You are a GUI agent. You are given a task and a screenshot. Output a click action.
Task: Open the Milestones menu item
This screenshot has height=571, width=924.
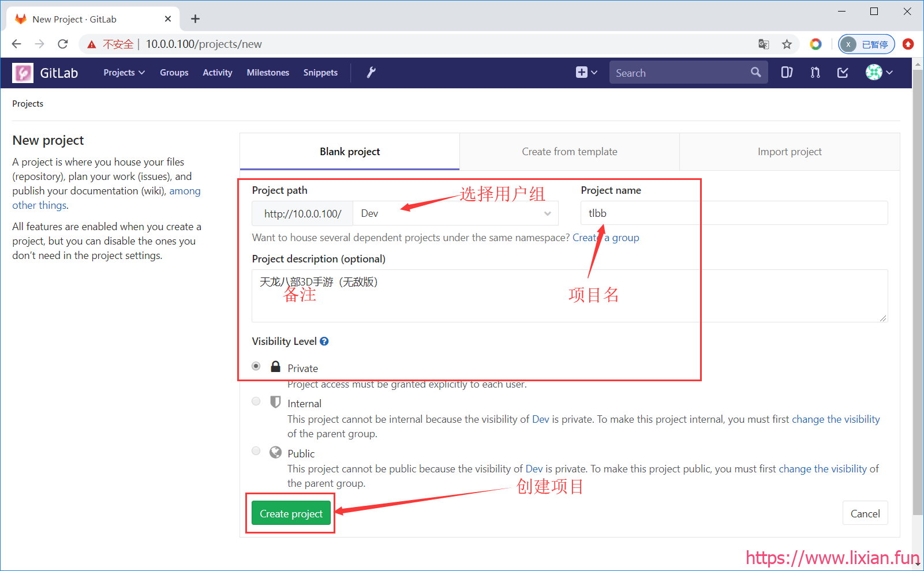268,73
